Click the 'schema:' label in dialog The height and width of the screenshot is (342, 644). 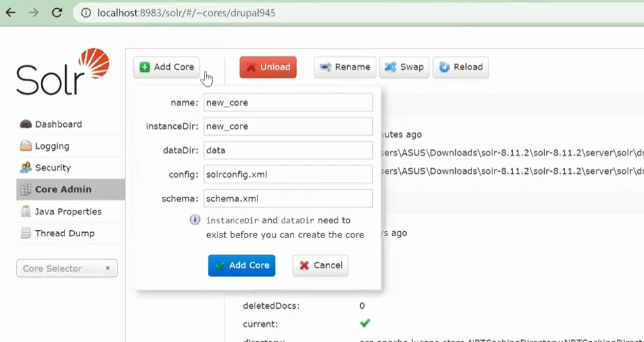pyautogui.click(x=180, y=199)
